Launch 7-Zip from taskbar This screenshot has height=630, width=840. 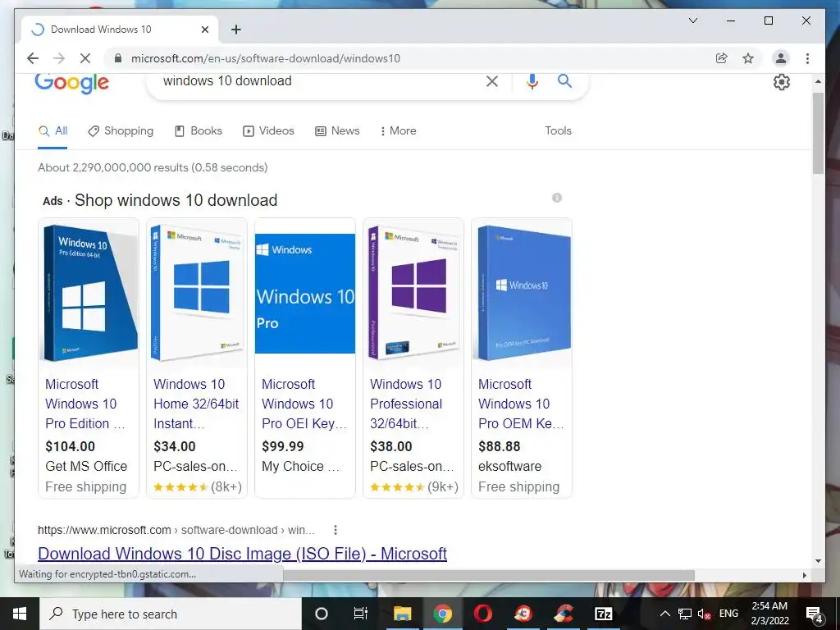point(603,614)
